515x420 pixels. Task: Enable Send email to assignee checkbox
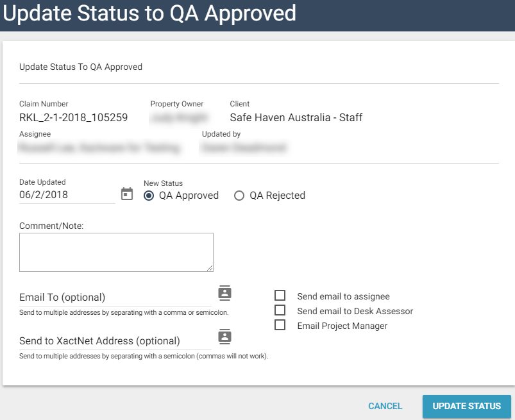280,296
